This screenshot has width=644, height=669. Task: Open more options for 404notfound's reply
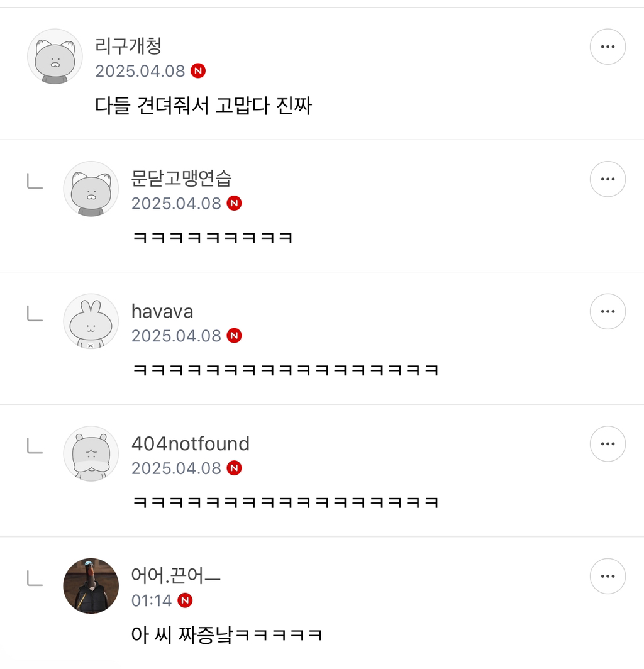click(x=608, y=444)
